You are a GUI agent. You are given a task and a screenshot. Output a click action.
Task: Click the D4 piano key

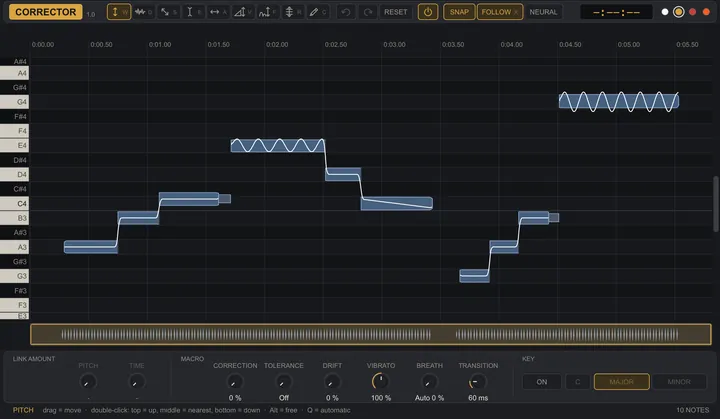coord(14,175)
